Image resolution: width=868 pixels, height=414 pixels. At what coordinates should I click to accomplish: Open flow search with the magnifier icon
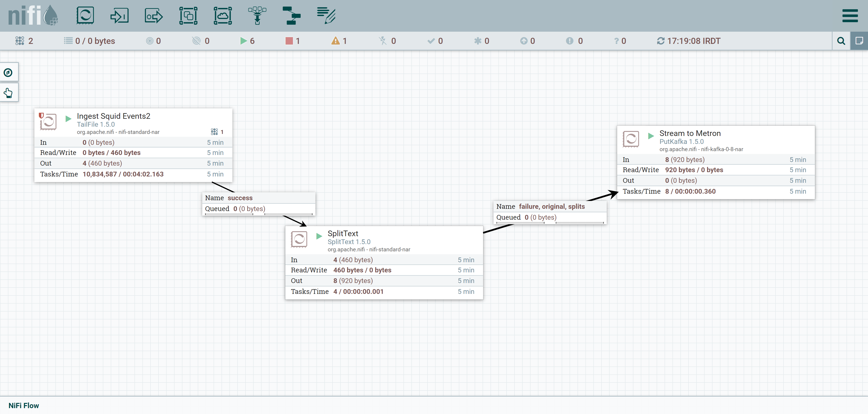click(x=841, y=41)
